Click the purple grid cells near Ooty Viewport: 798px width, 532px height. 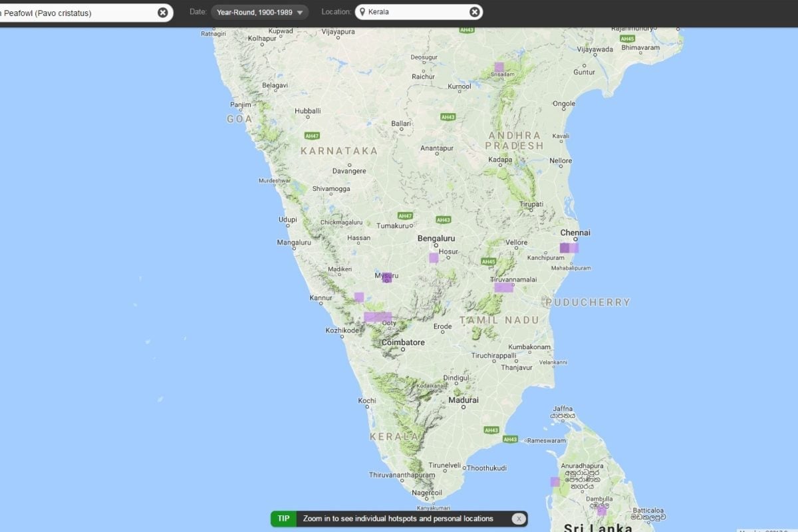tap(378, 317)
